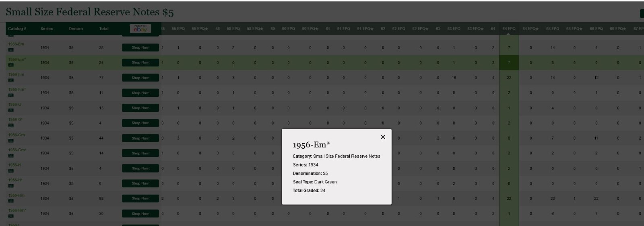Click the 62 EPQ column header
Screen dimensions: 644x226
pyautogui.click(x=399, y=29)
